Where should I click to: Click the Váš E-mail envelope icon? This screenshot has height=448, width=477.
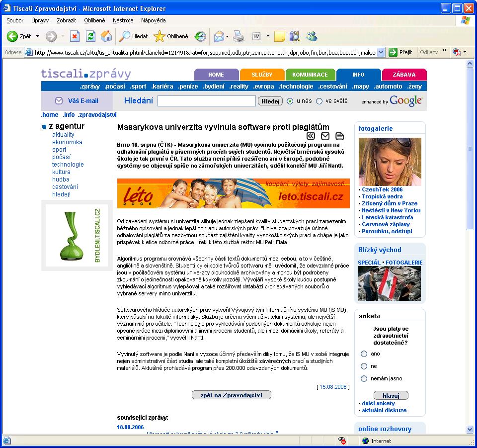point(59,101)
